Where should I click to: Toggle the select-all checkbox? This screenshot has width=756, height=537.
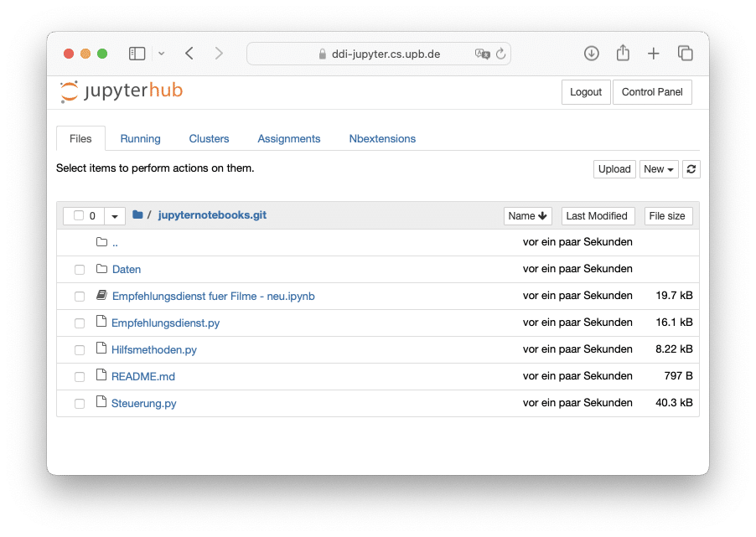pyautogui.click(x=79, y=215)
